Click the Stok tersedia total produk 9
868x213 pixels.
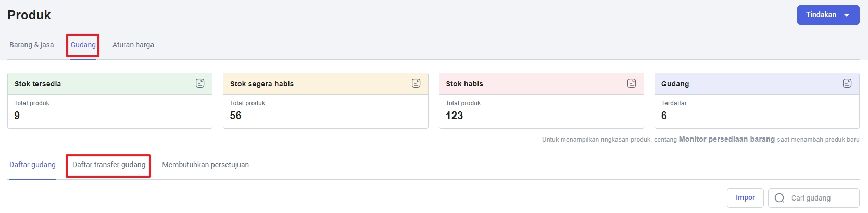(17, 116)
